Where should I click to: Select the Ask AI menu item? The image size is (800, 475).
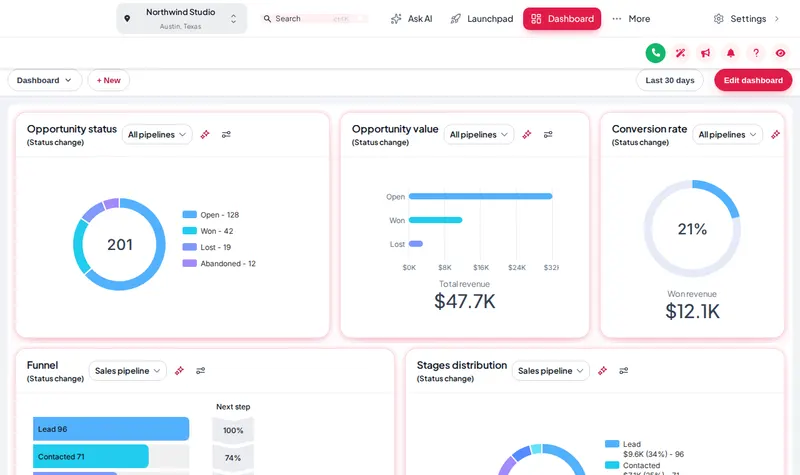point(411,19)
